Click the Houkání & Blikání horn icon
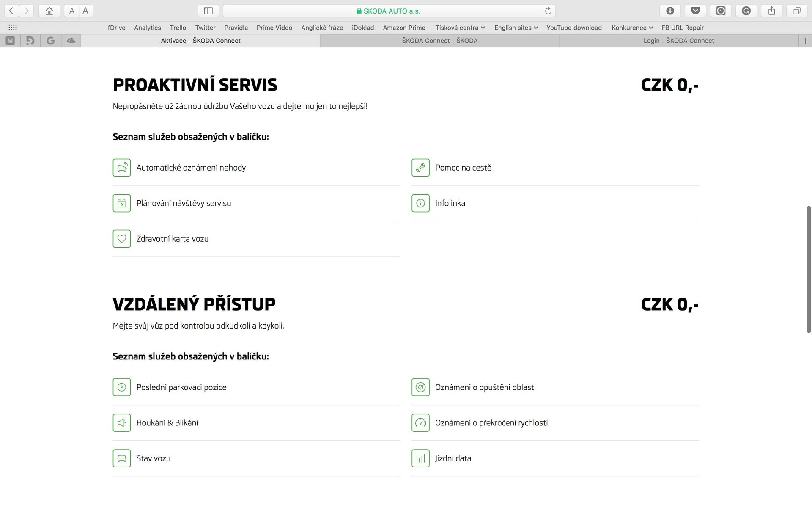Image resolution: width=812 pixels, height=508 pixels. (122, 423)
